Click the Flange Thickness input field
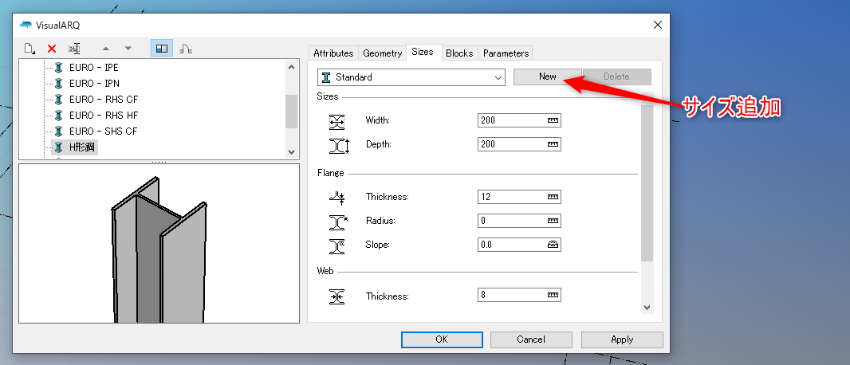850x365 pixels. pyautogui.click(x=519, y=196)
